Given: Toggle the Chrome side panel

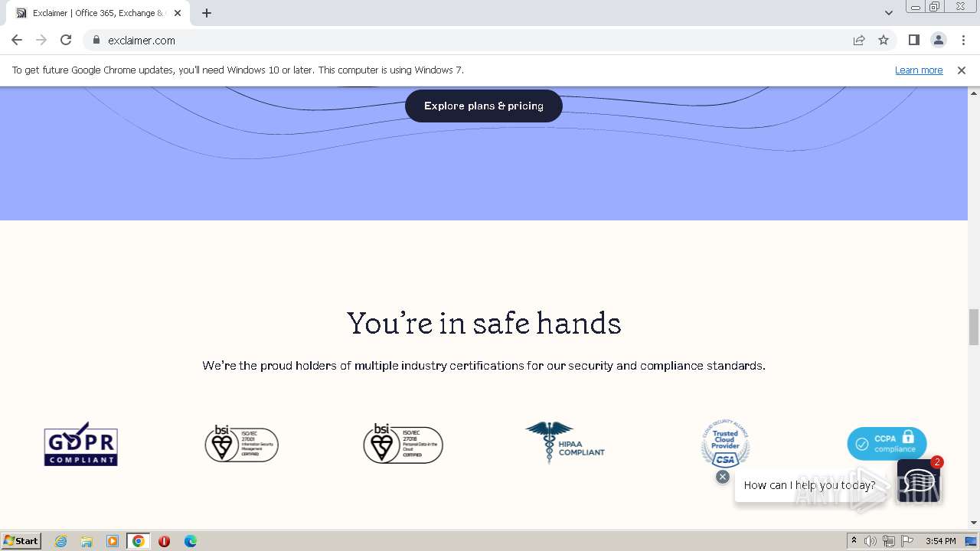Looking at the screenshot, I should click(913, 40).
